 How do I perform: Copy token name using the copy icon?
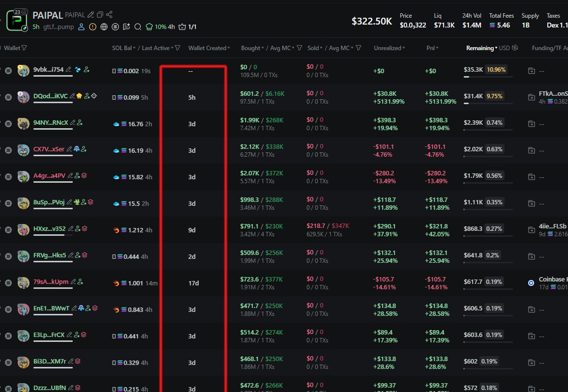[100, 15]
